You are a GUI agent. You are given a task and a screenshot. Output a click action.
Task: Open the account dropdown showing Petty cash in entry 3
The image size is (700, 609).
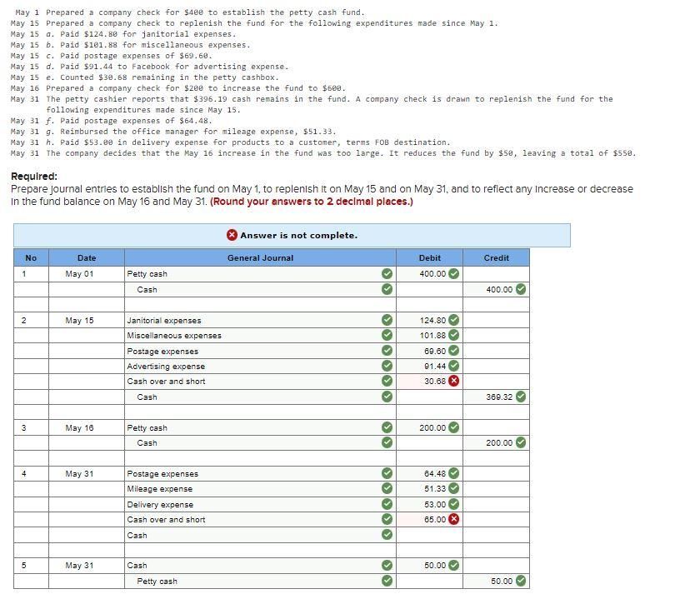click(x=250, y=427)
